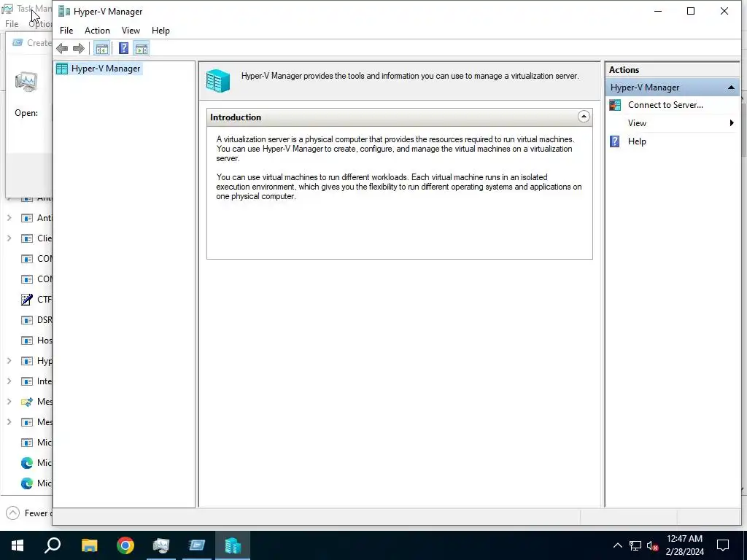Open Task Manager's File menu
This screenshot has height=560, width=747.
12,24
